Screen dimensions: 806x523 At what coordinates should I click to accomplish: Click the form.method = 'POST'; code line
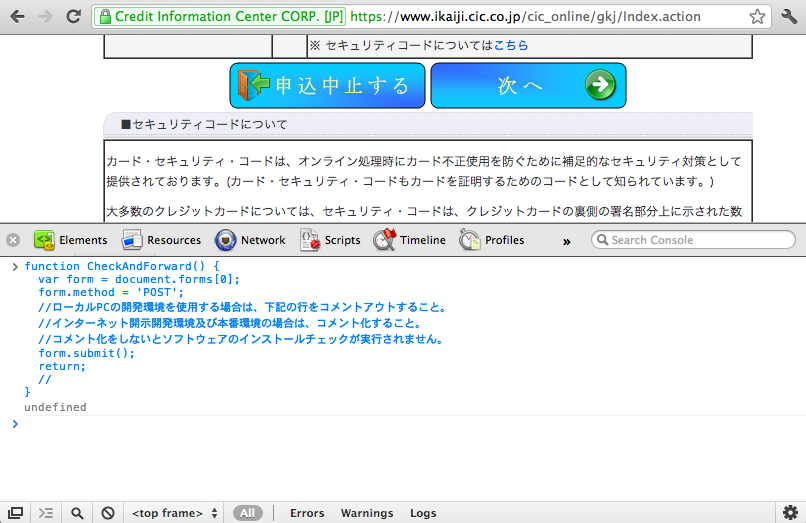click(x=111, y=292)
